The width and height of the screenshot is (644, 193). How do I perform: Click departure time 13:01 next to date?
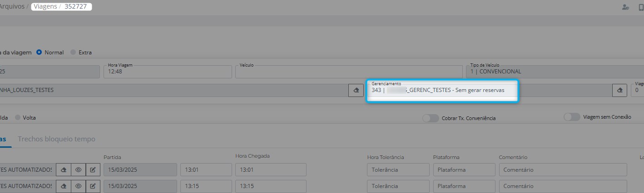pos(206,170)
